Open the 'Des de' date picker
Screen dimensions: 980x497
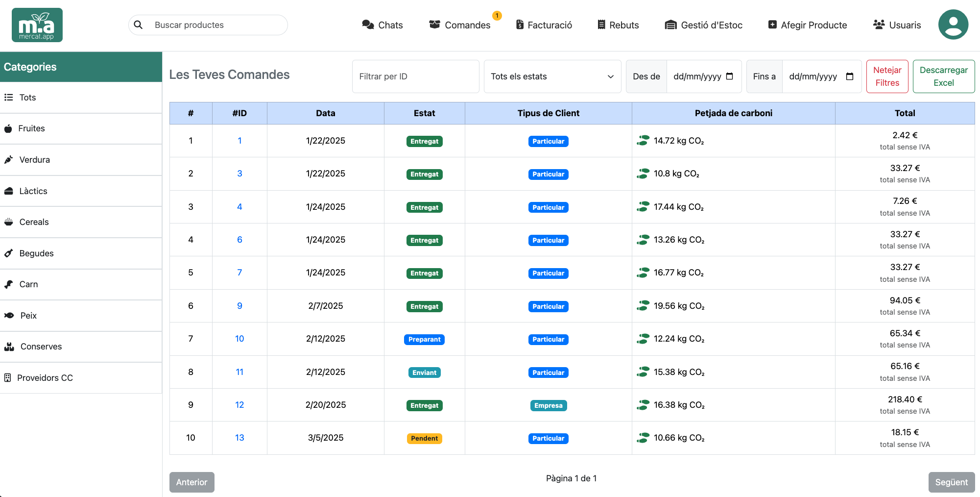coord(704,76)
